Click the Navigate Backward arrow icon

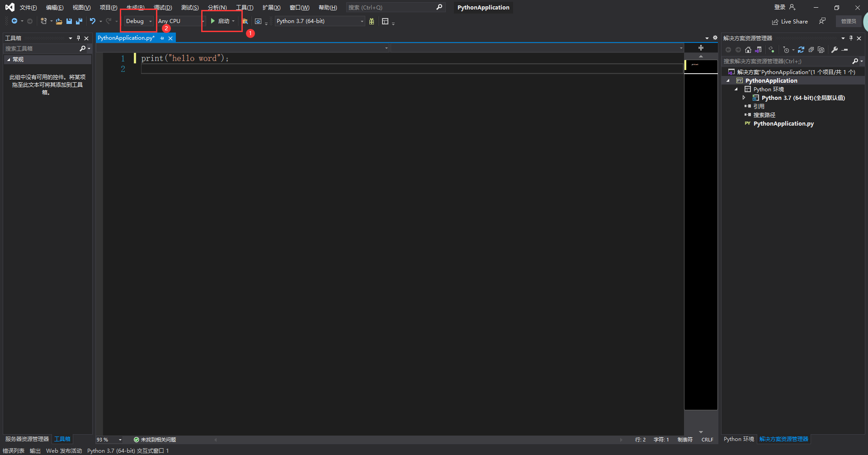14,21
